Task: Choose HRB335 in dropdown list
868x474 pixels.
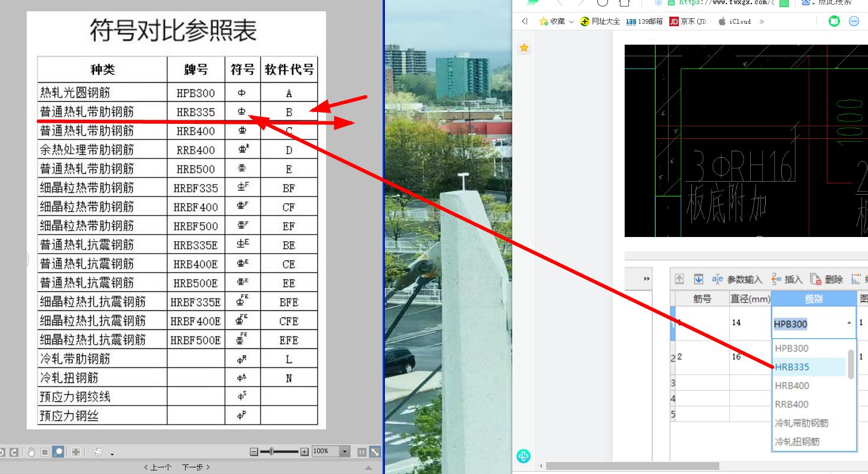Action: pos(809,367)
